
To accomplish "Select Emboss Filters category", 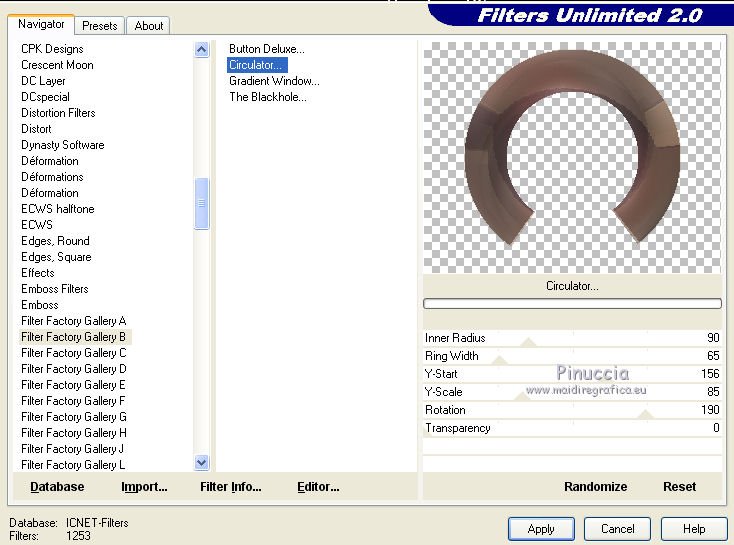I will pyautogui.click(x=54, y=289).
